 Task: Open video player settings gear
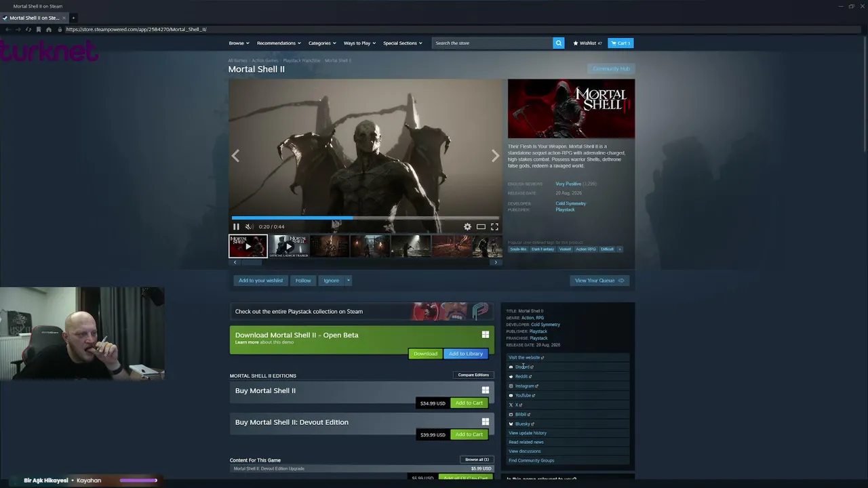click(x=467, y=226)
